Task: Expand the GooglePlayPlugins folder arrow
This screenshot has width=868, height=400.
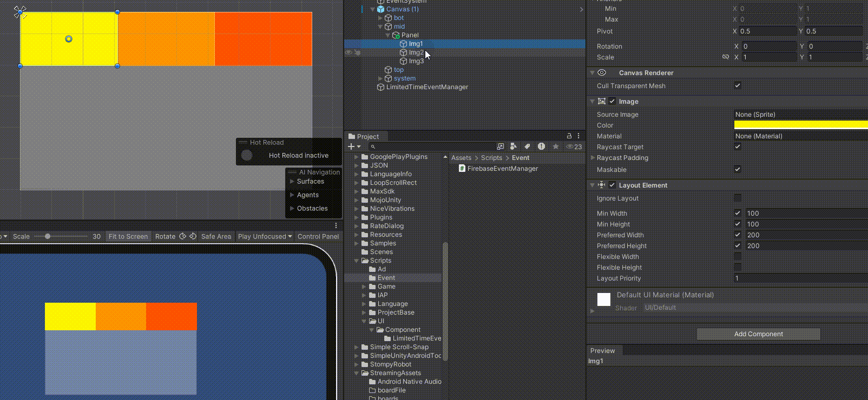Action: pyautogui.click(x=357, y=157)
